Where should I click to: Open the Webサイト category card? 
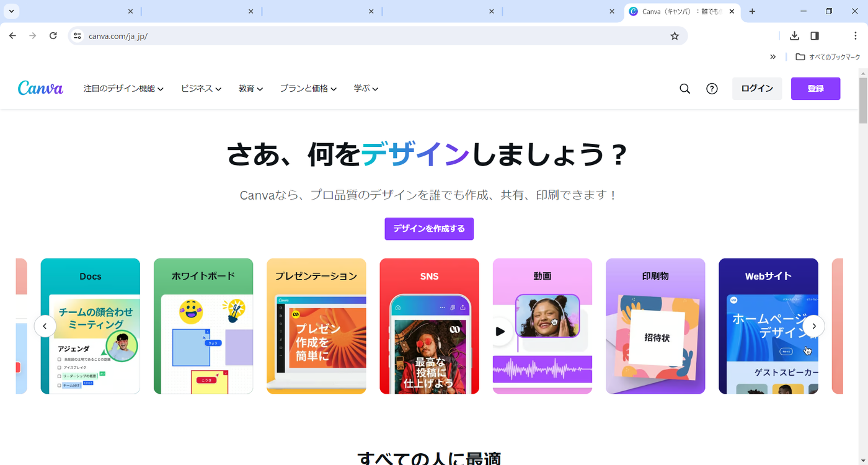click(768, 325)
